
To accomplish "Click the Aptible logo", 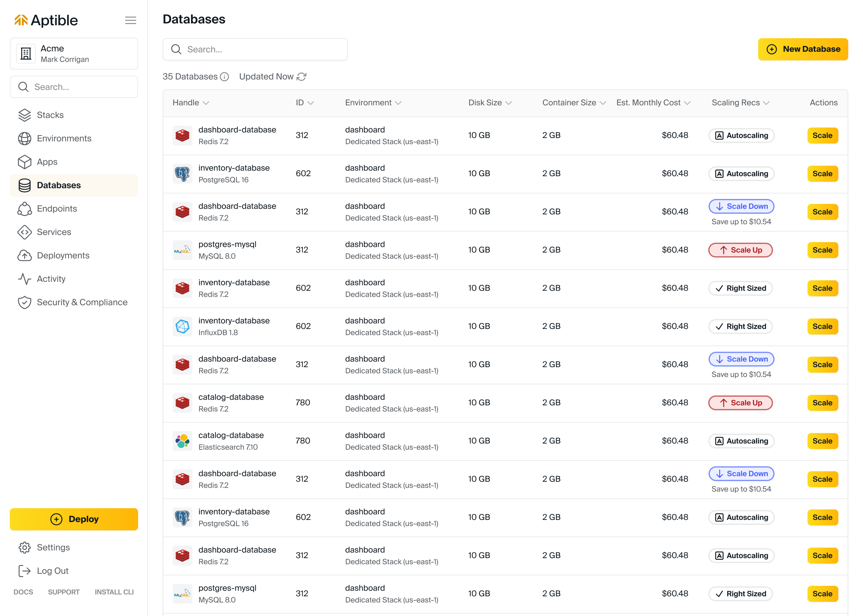I will 46,20.
